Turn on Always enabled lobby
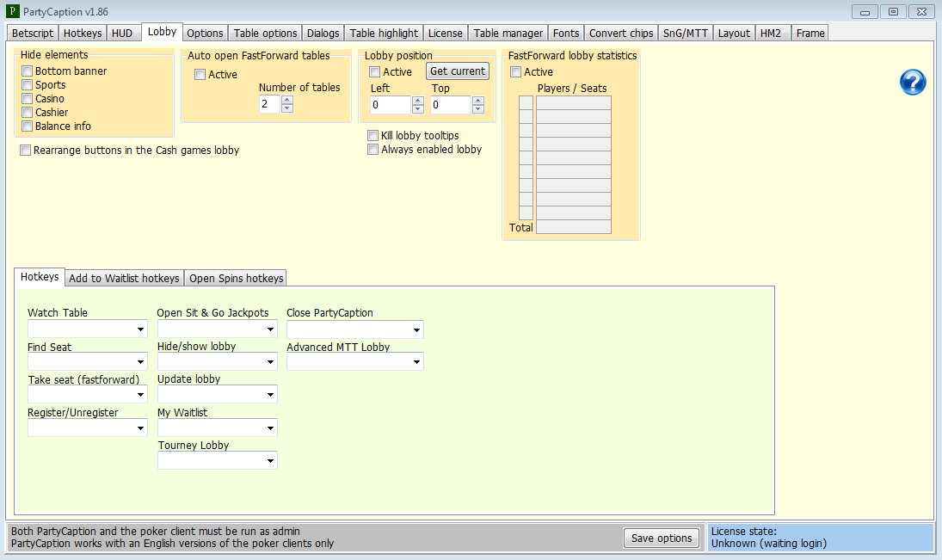This screenshot has height=560, width=942. 373,150
